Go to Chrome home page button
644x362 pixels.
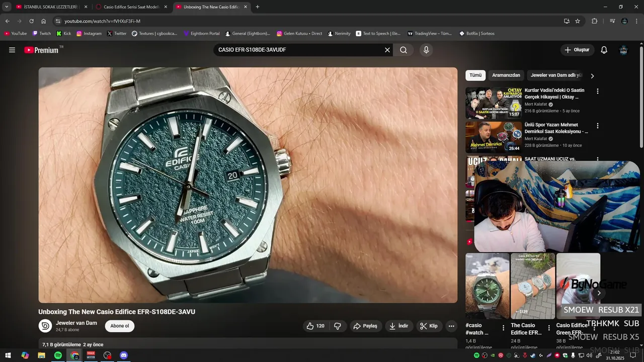coord(44,21)
